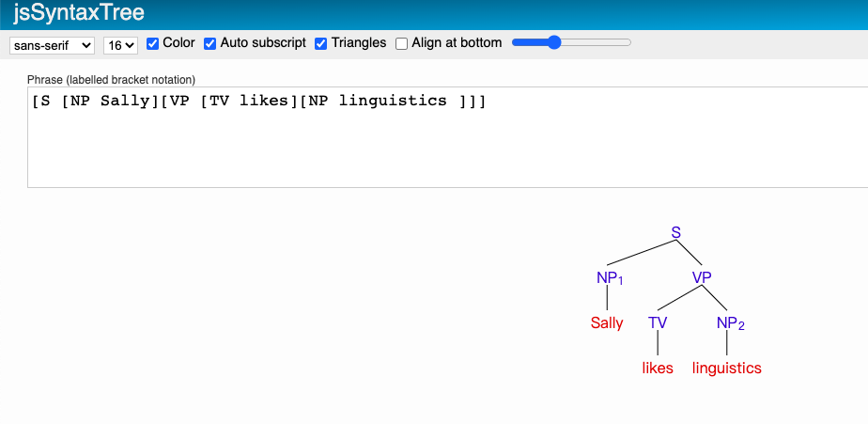Open the font size 16 dropdown
Viewport: 868px width, 424px height.
coord(120,45)
